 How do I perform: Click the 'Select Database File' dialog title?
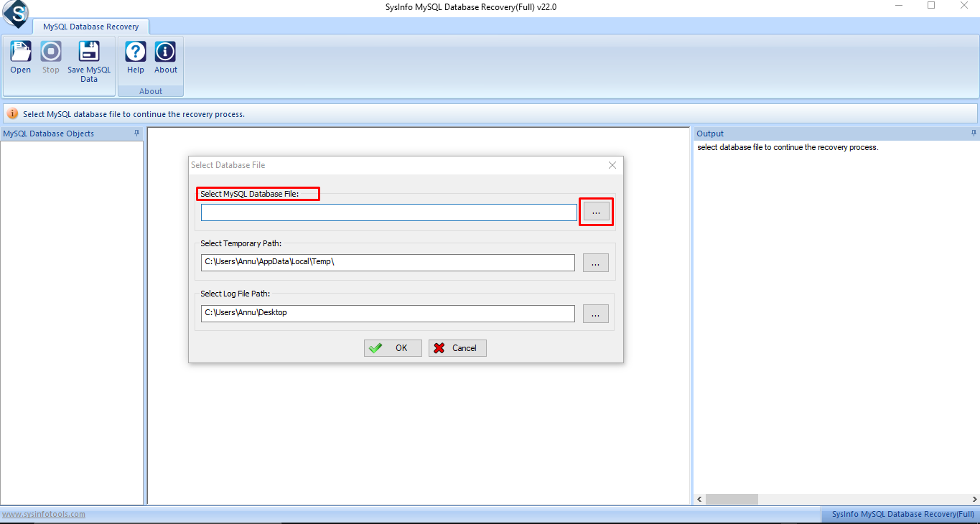tap(228, 165)
